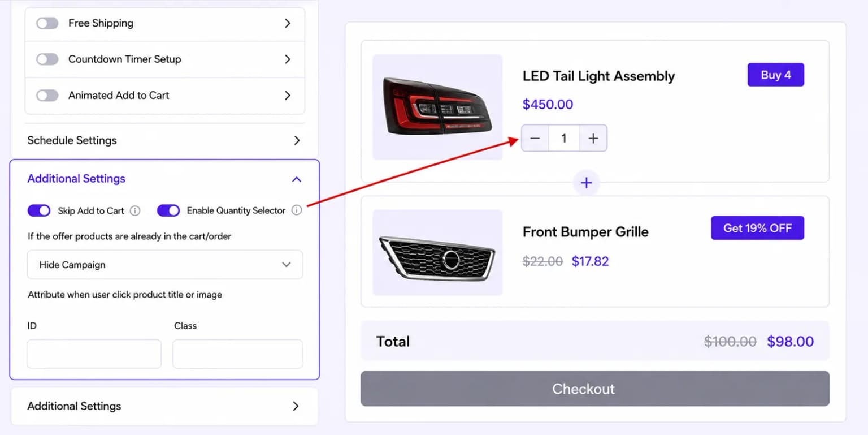Click the Animated Add to Cart label

pos(119,96)
